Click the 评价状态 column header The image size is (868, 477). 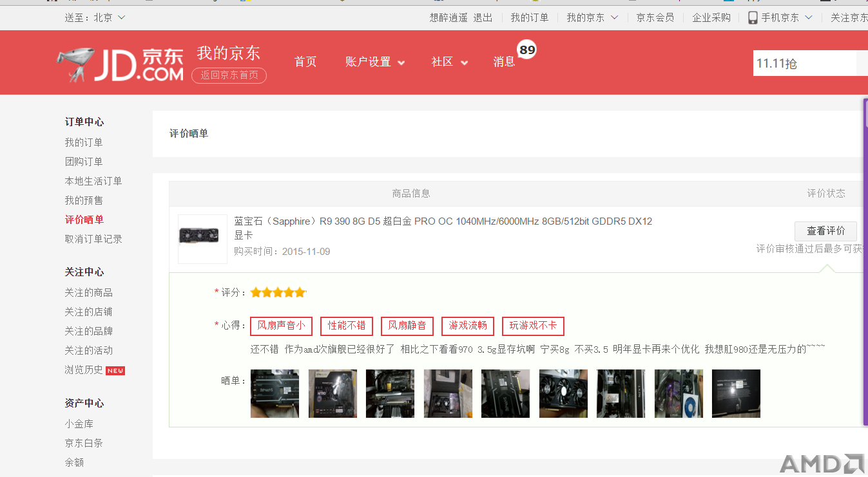[x=826, y=193]
